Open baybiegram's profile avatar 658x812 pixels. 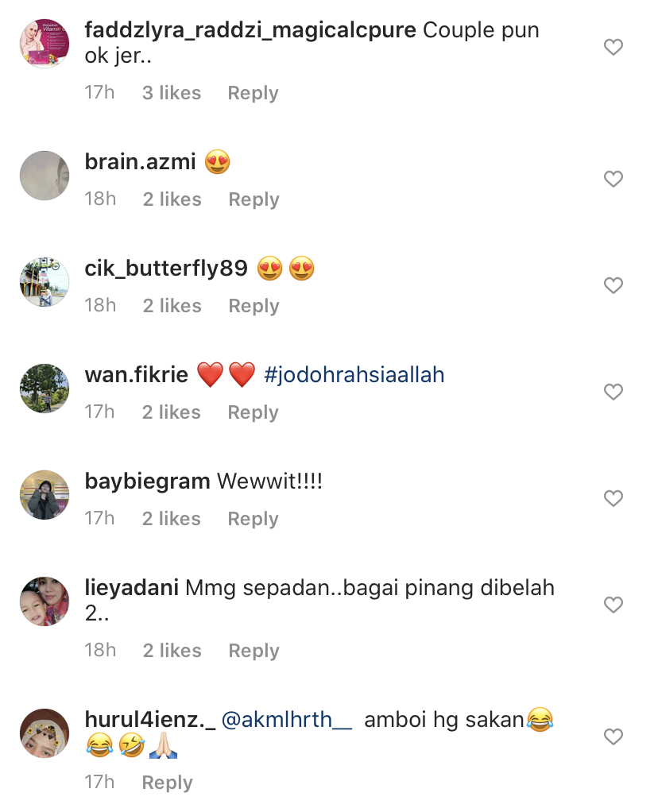coord(45,494)
